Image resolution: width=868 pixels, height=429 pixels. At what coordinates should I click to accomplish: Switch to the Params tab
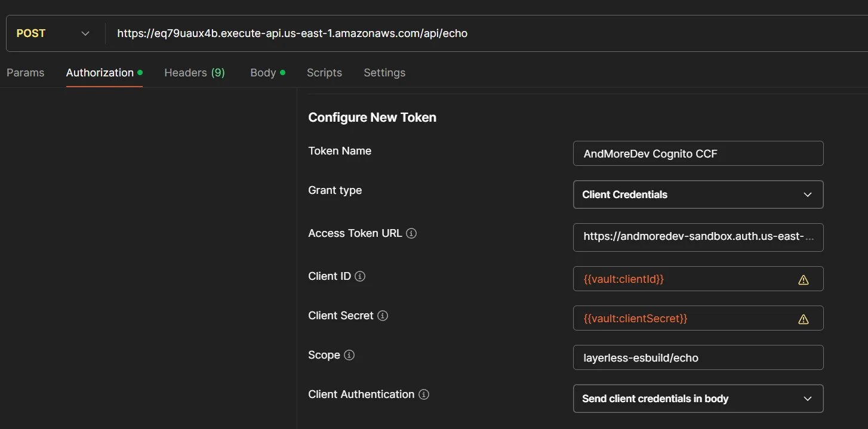click(25, 73)
